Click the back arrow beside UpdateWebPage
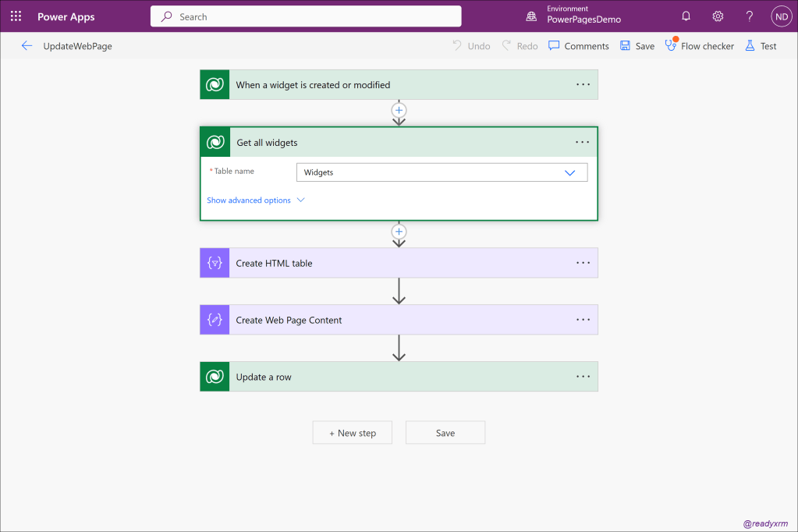798x532 pixels. click(27, 46)
